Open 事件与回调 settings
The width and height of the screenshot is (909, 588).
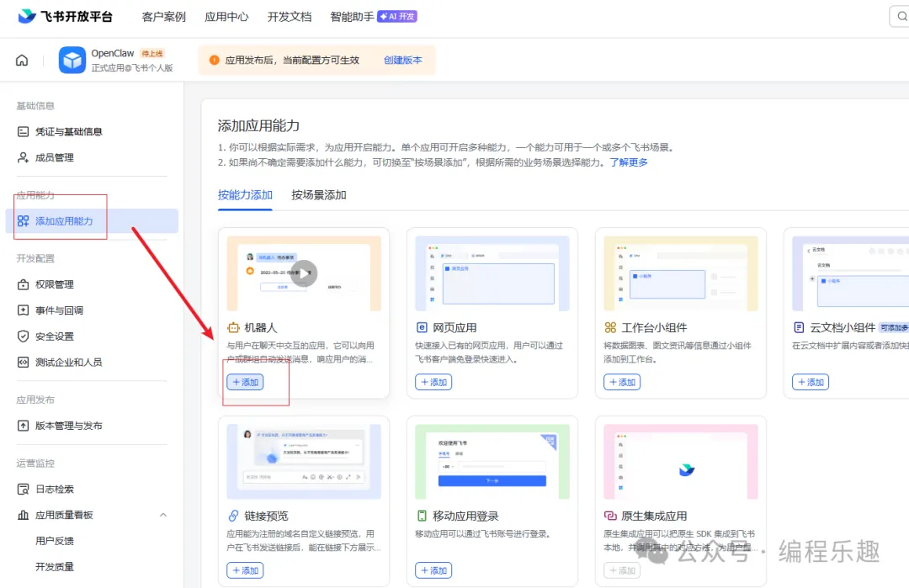click(x=57, y=311)
